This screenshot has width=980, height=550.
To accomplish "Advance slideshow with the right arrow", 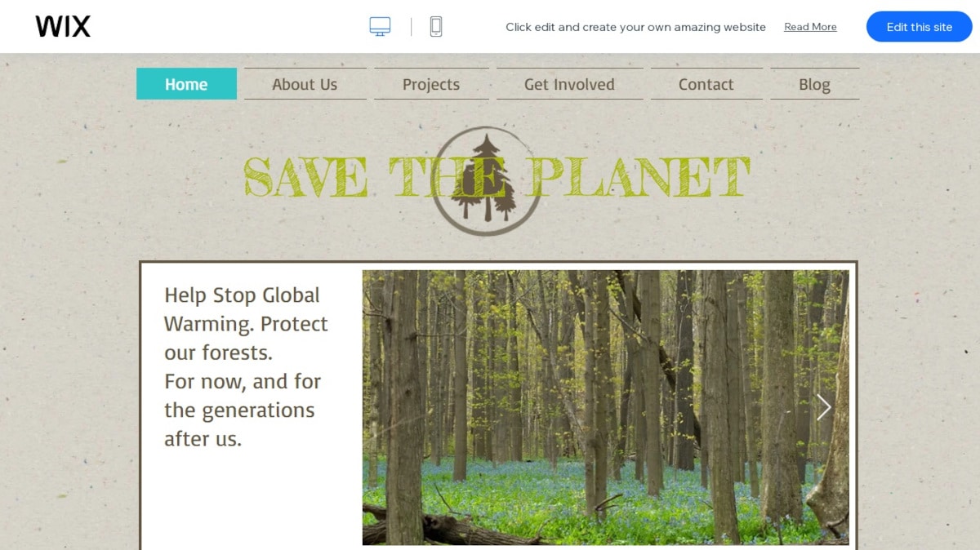I will (x=823, y=407).
